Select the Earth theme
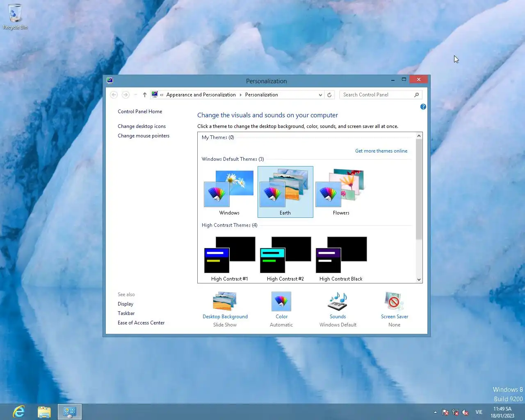 coord(285,192)
